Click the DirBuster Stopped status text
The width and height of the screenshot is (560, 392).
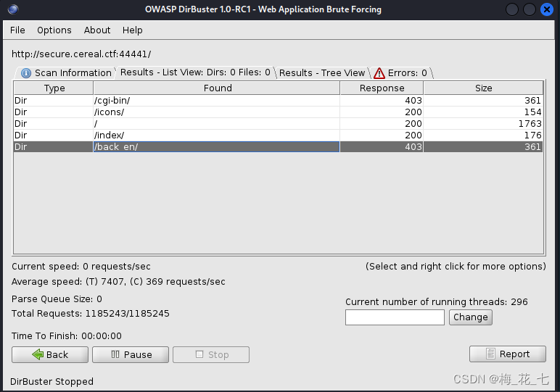click(x=52, y=382)
